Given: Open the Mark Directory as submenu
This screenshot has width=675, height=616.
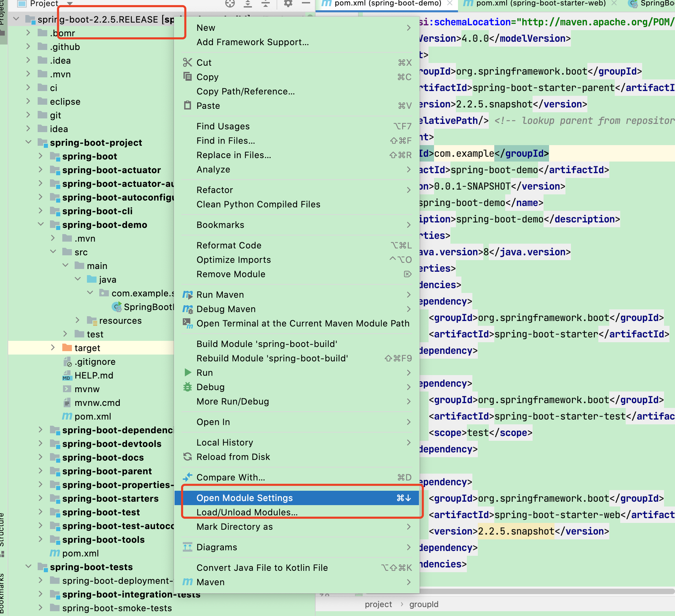Looking at the screenshot, I should [x=234, y=527].
